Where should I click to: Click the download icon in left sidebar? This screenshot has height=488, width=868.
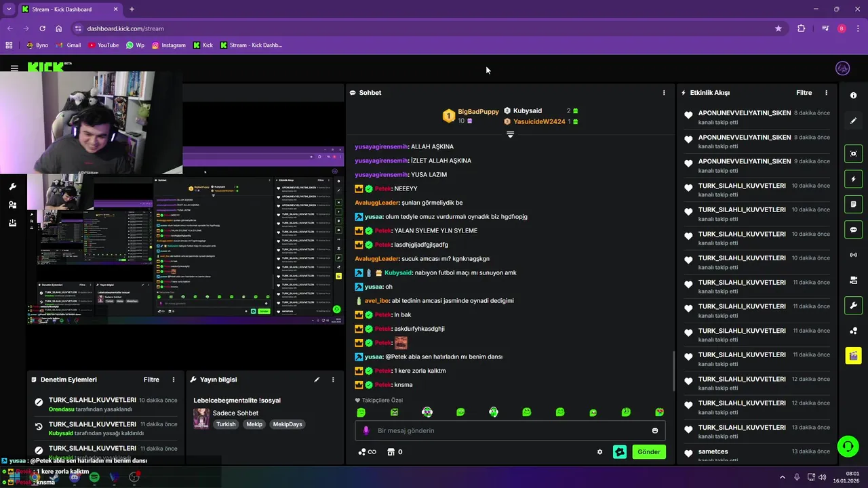pos(12,222)
